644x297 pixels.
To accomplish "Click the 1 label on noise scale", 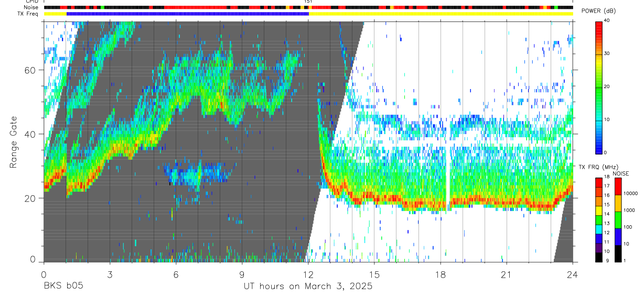I will [625, 261].
